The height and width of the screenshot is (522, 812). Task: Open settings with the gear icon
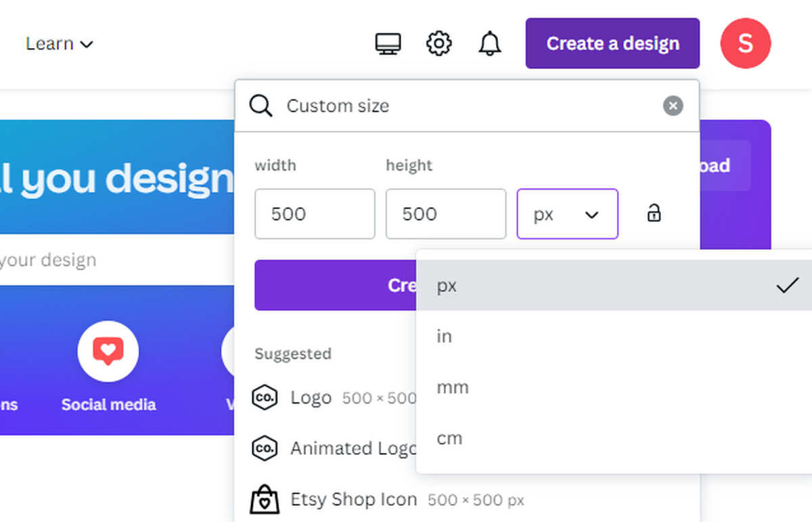point(438,43)
